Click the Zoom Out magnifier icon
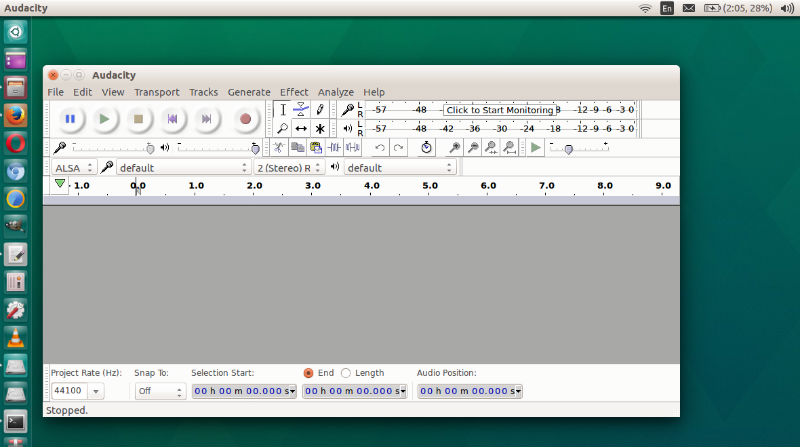 click(472, 148)
